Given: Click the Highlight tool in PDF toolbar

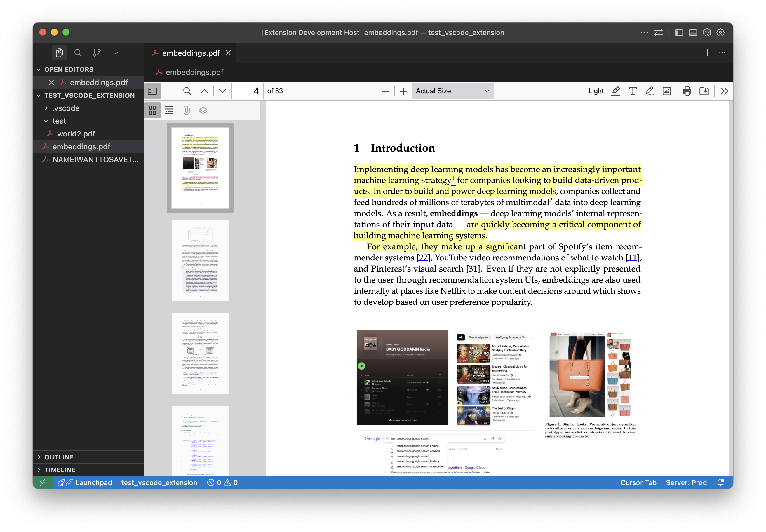Looking at the screenshot, I should pos(616,91).
